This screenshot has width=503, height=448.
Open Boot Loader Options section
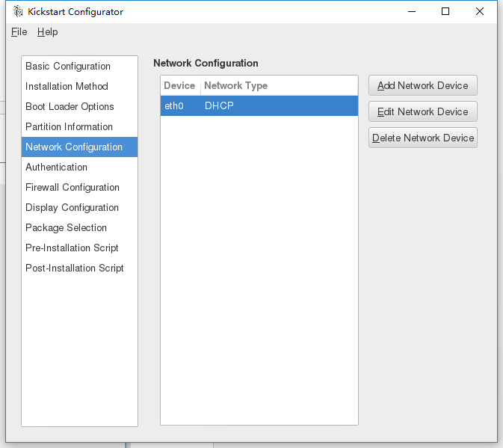click(70, 107)
